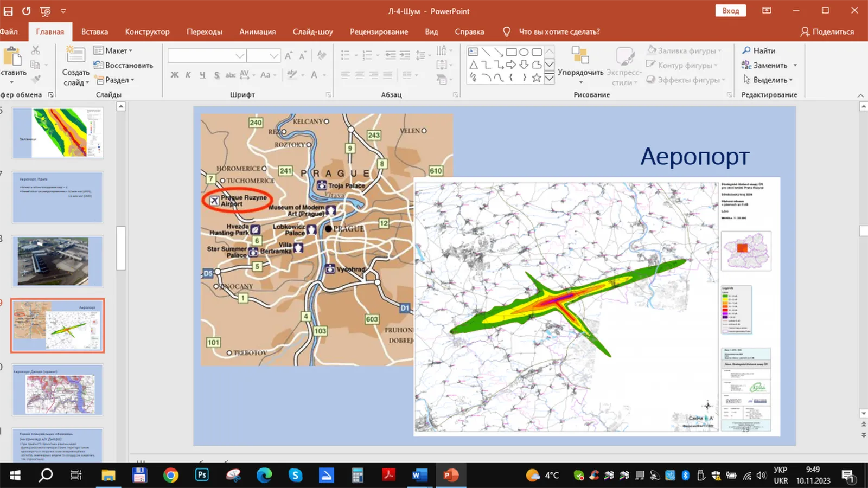Screen dimensions: 868x488
Task: Select the star shape in gallery
Action: click(537, 78)
